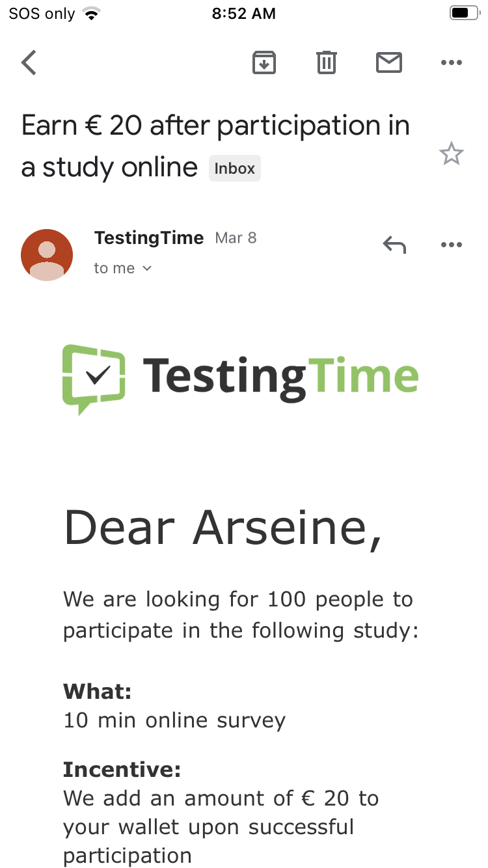Delete the email with the trash icon

tap(326, 63)
